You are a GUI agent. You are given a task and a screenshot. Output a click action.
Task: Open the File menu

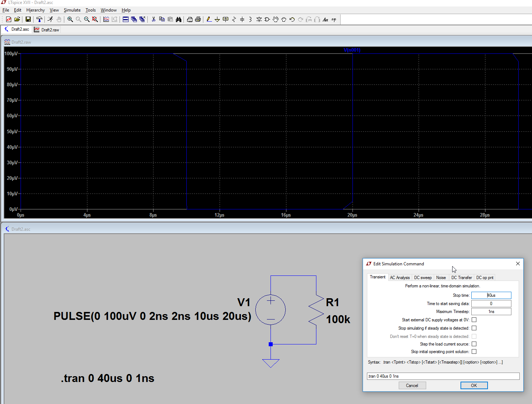[x=6, y=10]
